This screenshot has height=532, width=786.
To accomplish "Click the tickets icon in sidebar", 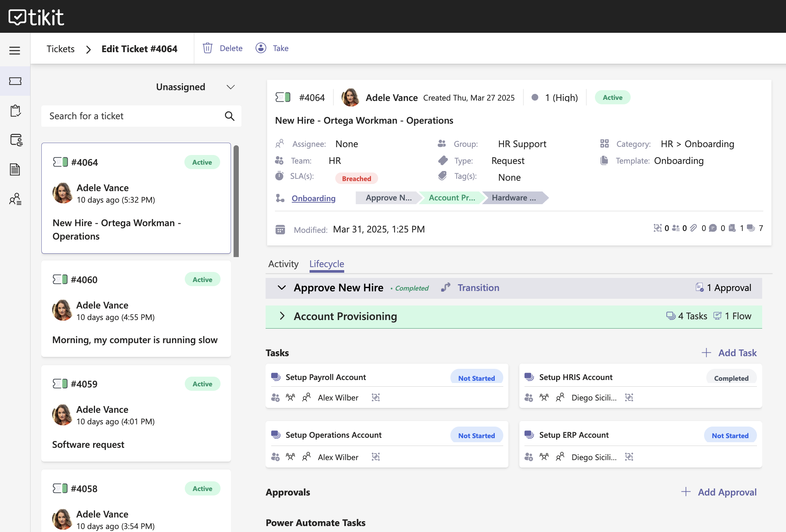I will [15, 81].
